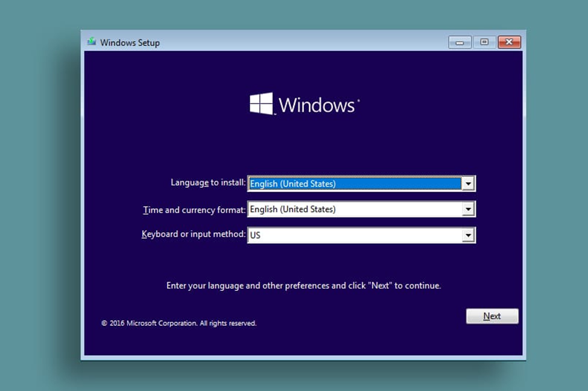The image size is (588, 391).
Task: Maximize the Windows Setup window
Action: coord(484,42)
